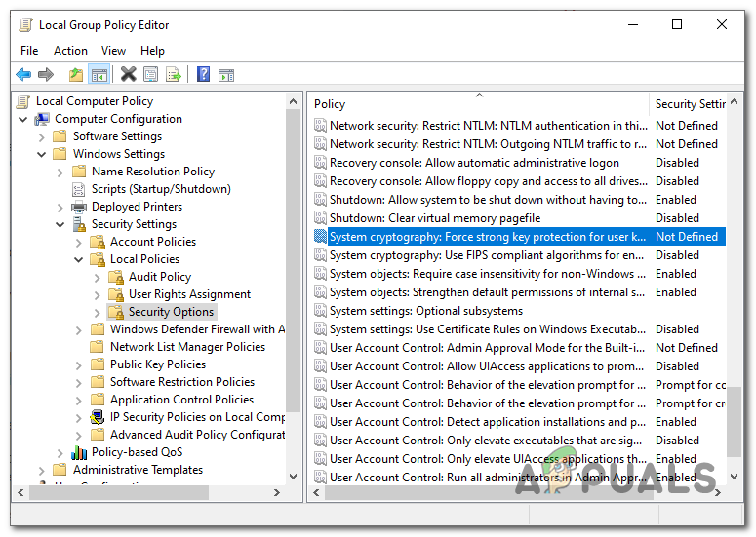Screen dimensions: 756x537
Task: Select Security Options in the tree
Action: pyautogui.click(x=171, y=312)
